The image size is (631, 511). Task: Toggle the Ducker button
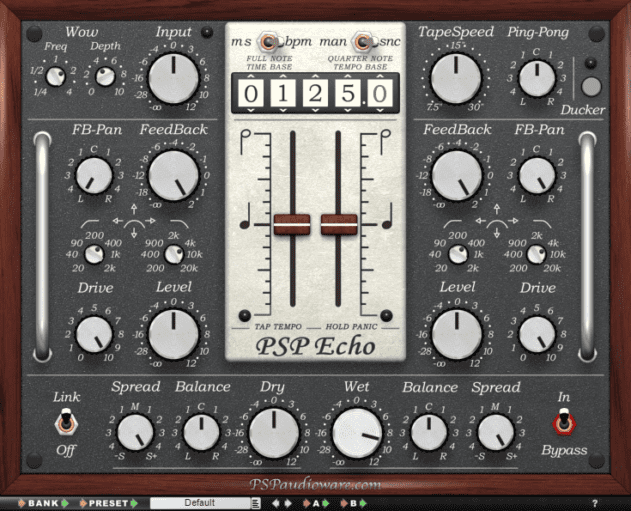591,86
